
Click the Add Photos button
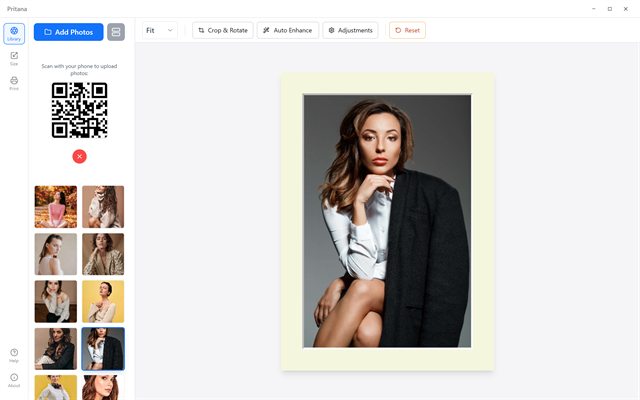69,32
